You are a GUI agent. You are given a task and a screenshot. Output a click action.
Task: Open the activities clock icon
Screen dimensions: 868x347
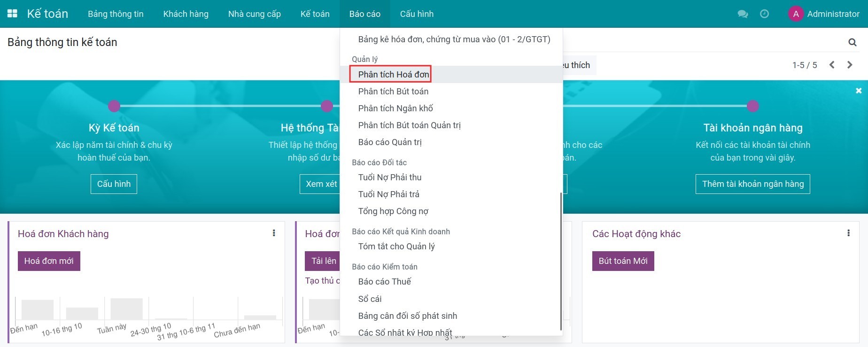[x=764, y=14]
